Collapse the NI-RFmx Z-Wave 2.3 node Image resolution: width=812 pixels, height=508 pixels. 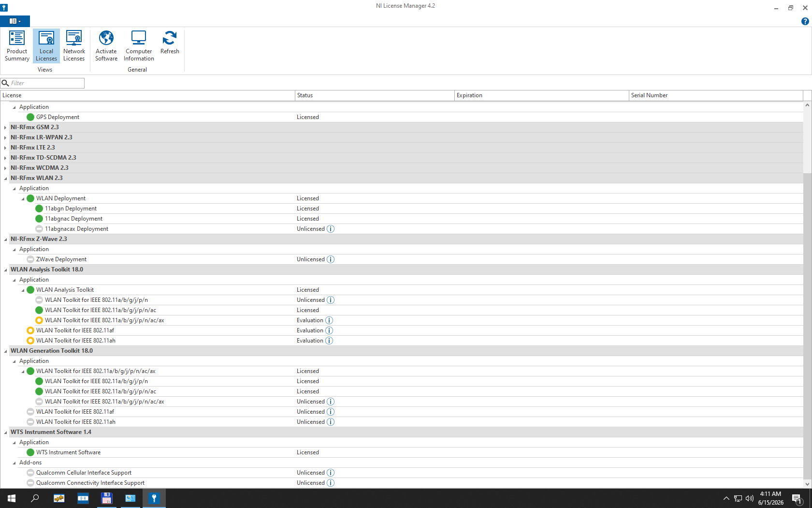(5, 239)
